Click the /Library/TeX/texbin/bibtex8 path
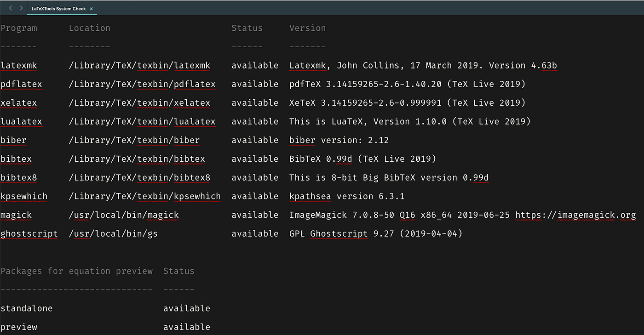The height and width of the screenshot is (335, 644). click(140, 178)
